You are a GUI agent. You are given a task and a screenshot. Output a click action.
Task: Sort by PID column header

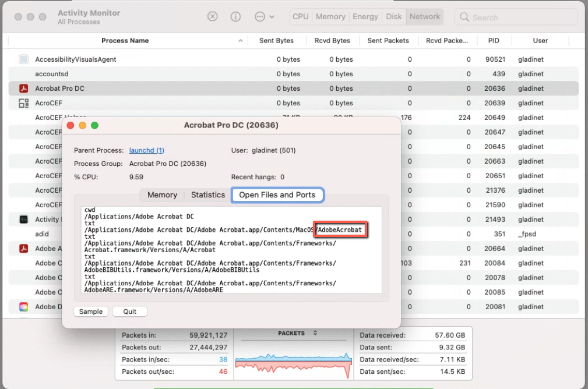494,41
